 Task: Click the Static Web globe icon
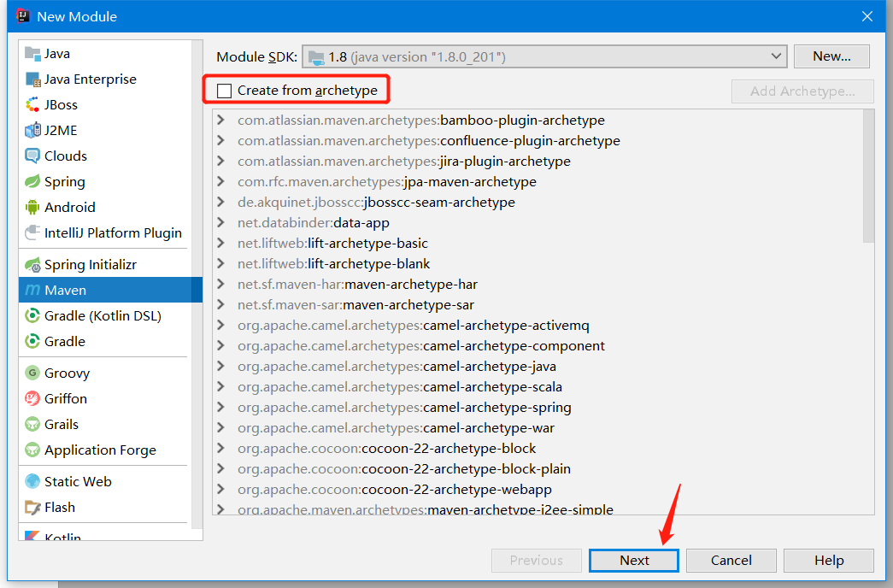click(x=32, y=481)
